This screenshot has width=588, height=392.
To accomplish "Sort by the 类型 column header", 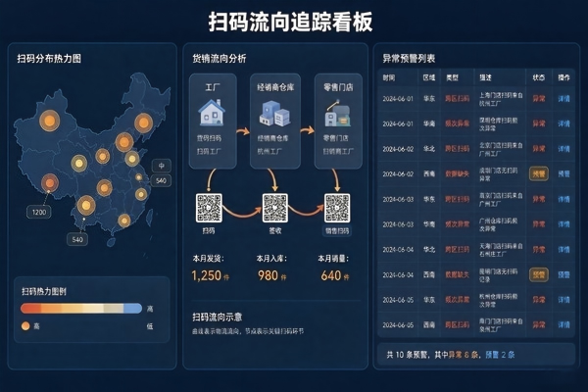I will (452, 77).
